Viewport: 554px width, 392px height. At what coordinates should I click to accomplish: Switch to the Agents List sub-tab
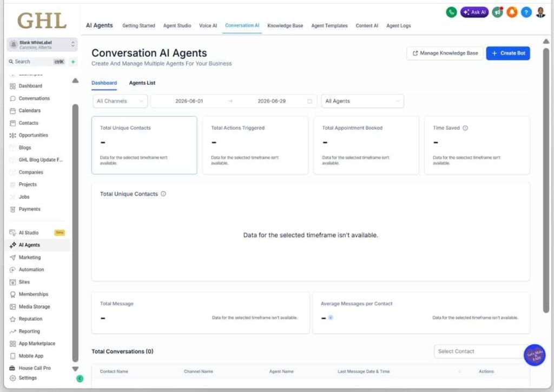(142, 83)
